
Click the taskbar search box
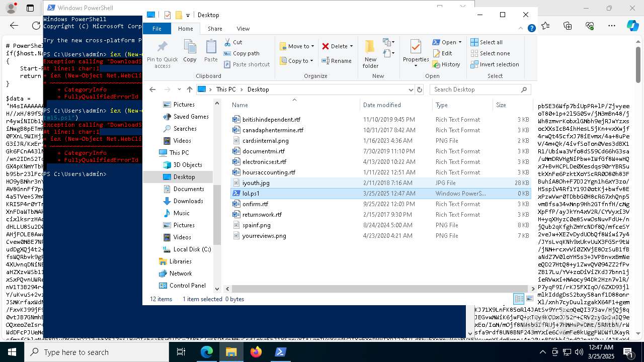click(x=97, y=352)
